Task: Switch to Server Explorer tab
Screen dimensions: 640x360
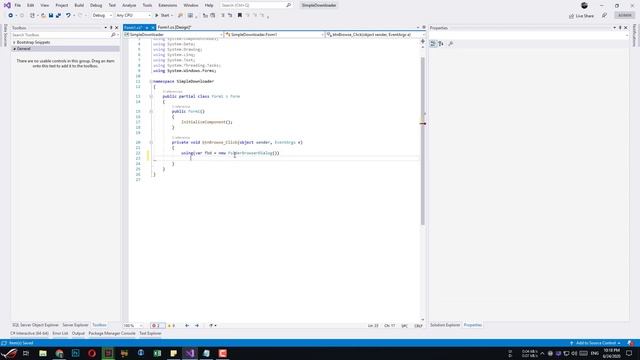Action: [x=75, y=325]
